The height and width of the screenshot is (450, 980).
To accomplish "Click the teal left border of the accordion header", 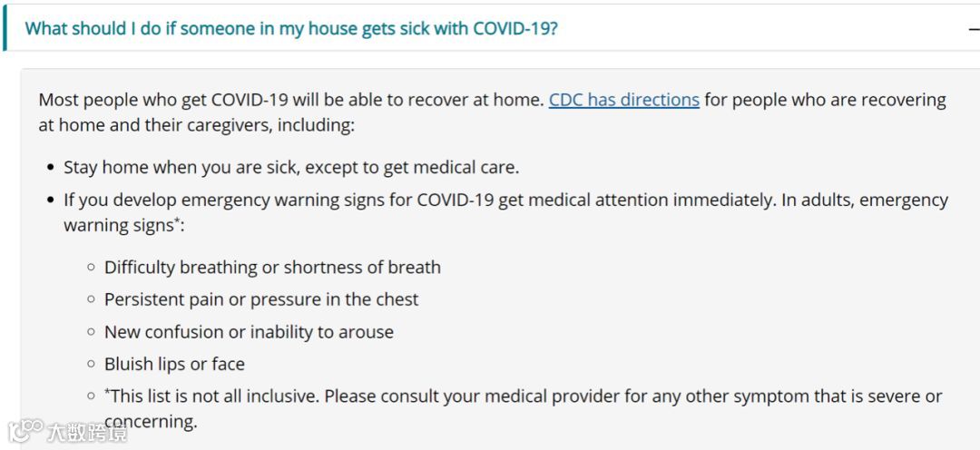I will point(5,29).
